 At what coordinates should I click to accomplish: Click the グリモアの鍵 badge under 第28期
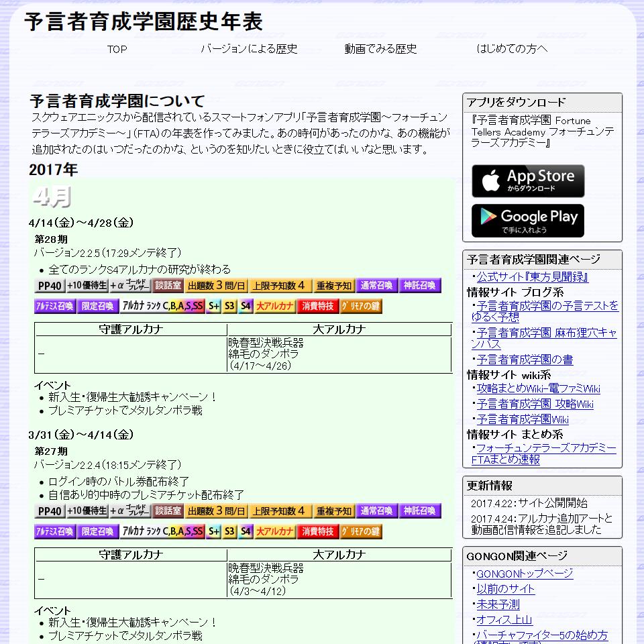[x=361, y=306]
